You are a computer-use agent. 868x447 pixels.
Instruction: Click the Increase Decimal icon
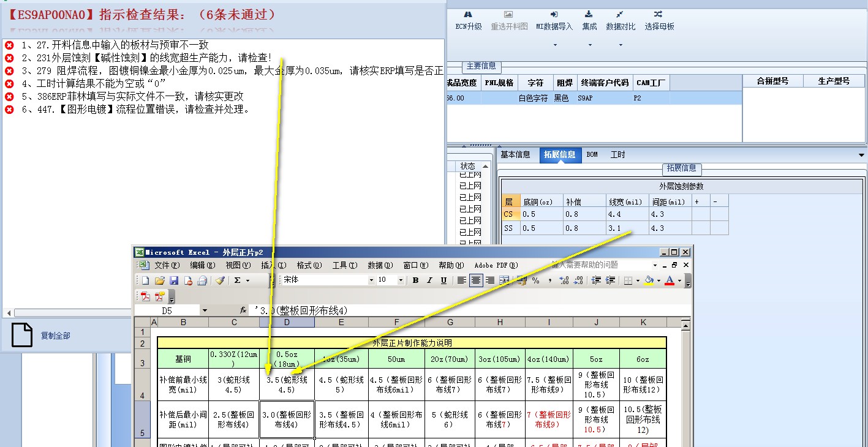[564, 280]
